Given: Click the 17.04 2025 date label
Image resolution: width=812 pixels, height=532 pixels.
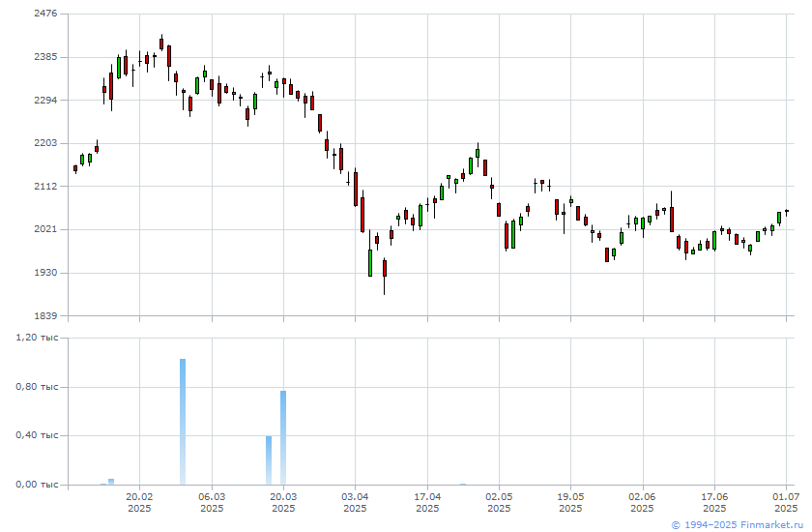Looking at the screenshot, I should (x=427, y=502).
